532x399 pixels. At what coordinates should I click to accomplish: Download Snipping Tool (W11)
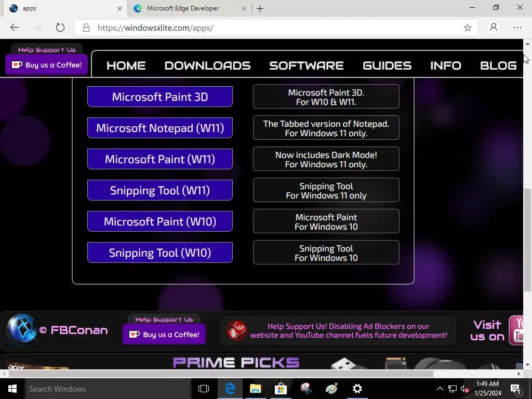pos(160,190)
